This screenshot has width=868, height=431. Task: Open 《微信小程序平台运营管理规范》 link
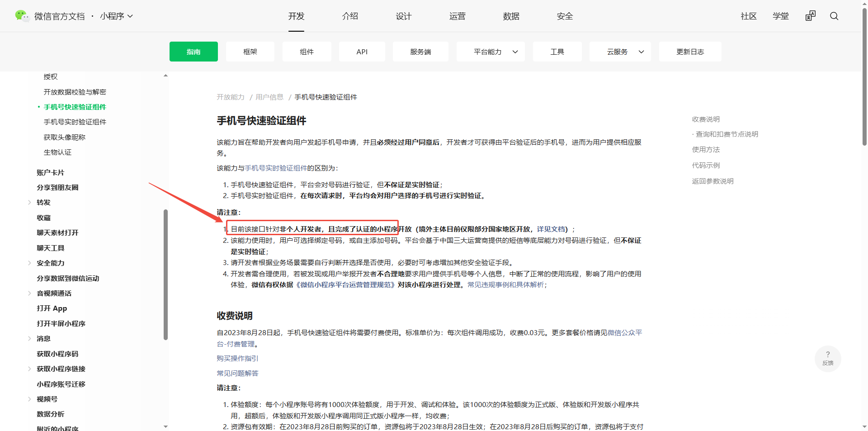click(x=345, y=285)
